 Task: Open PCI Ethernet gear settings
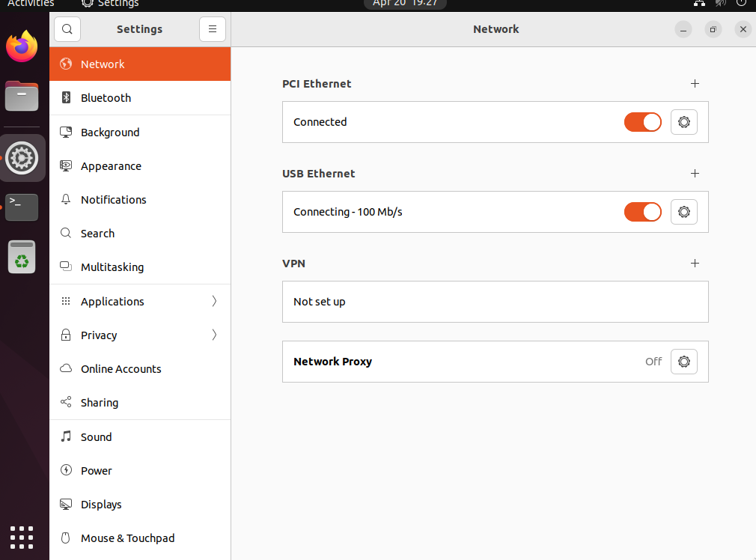click(x=683, y=122)
